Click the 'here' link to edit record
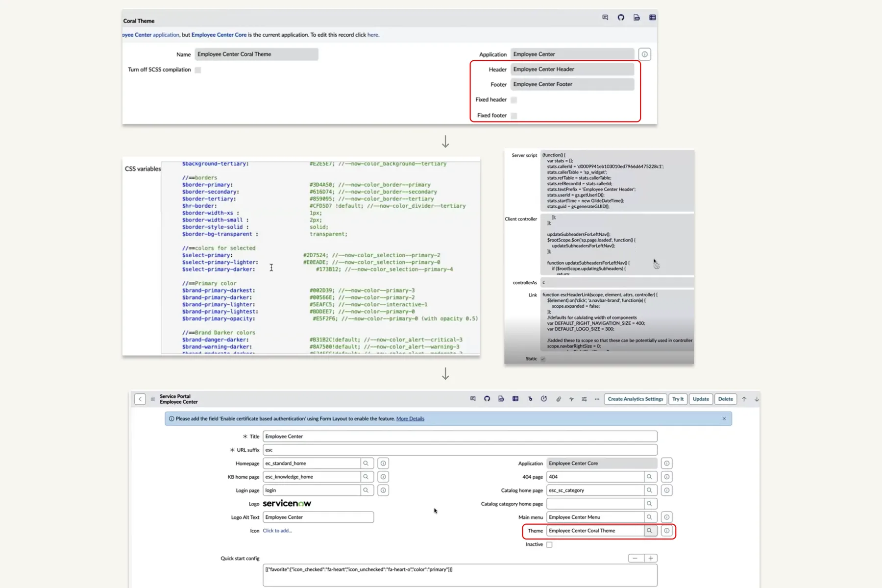Viewport: 882px width, 588px height. [373, 35]
